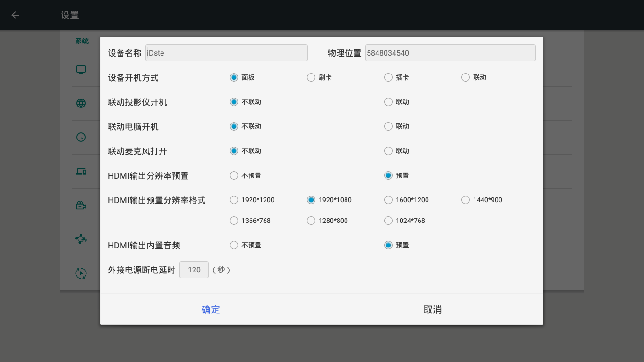Screen dimensions: 644x362
Task: Click the back arrow in top bar
Action: click(15, 15)
